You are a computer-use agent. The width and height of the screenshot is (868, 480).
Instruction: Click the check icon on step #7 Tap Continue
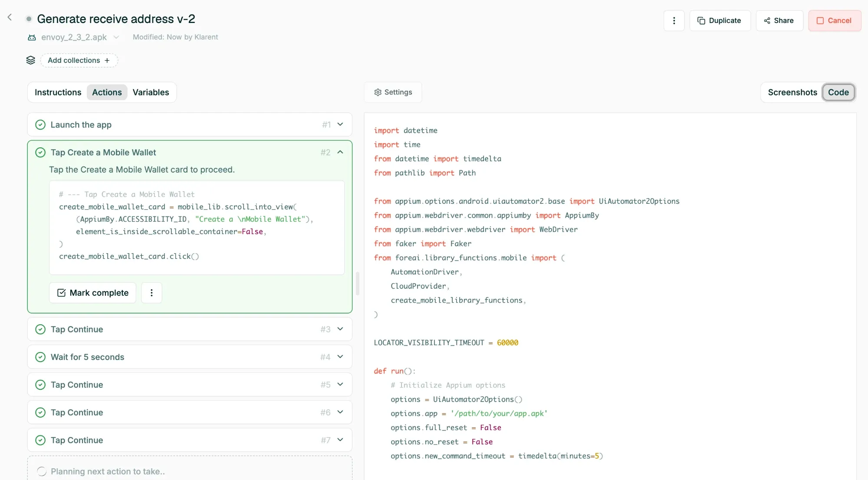(x=40, y=441)
